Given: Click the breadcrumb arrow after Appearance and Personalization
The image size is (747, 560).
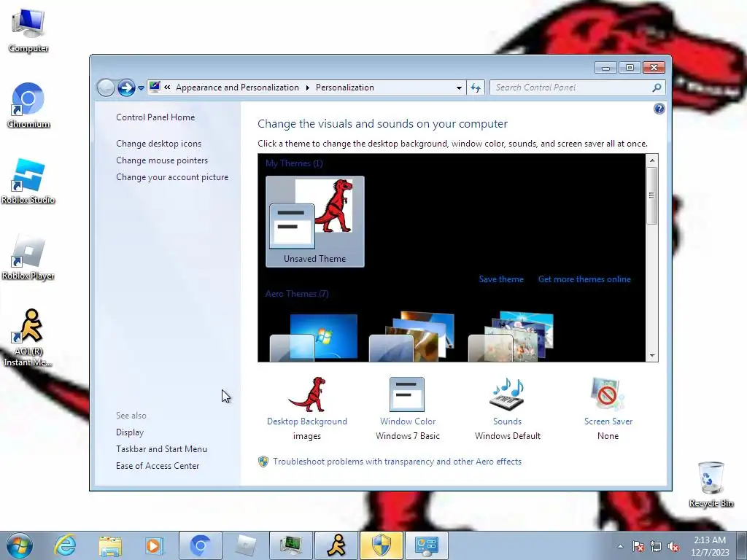Looking at the screenshot, I should point(307,87).
